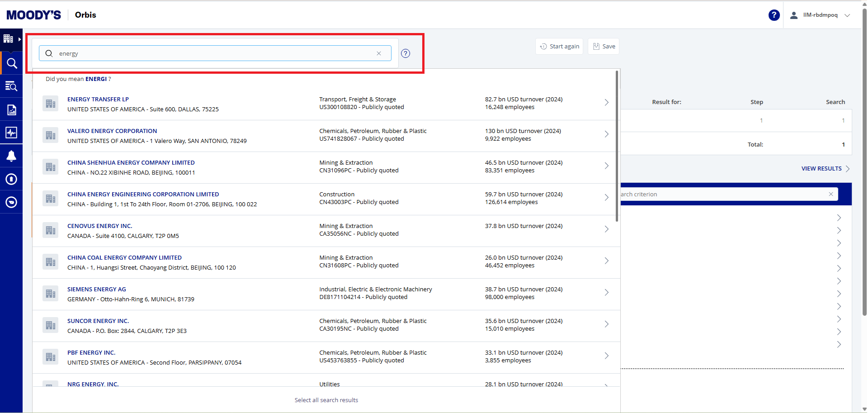Open the pulse monitor icon in sidebar
The height and width of the screenshot is (413, 868).
11,133
